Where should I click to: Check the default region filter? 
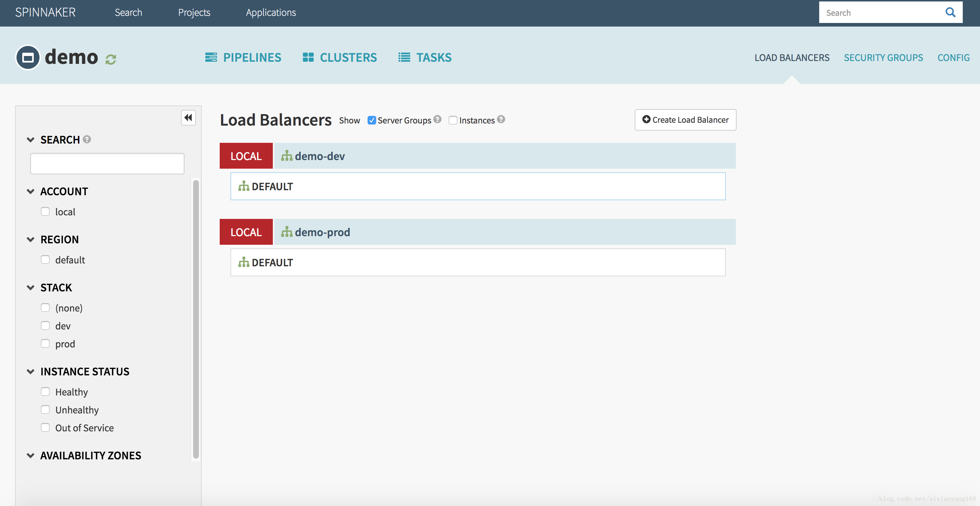click(45, 259)
